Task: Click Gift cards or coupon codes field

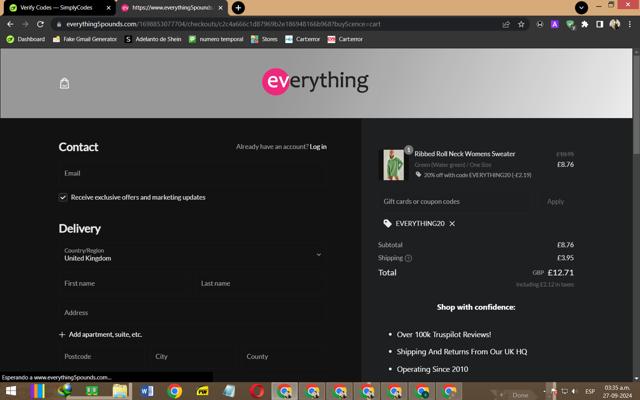Action: (455, 202)
